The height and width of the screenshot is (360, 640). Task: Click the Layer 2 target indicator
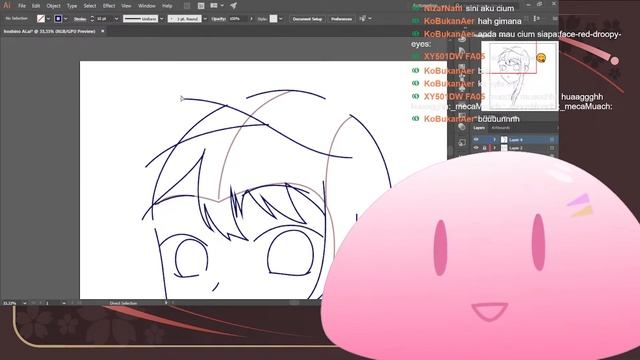coord(551,148)
